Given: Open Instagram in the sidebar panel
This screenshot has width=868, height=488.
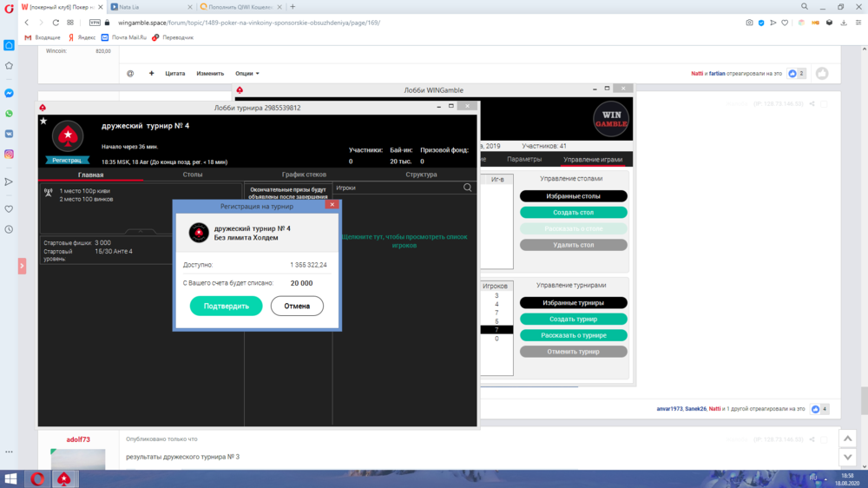Looking at the screenshot, I should click(9, 154).
